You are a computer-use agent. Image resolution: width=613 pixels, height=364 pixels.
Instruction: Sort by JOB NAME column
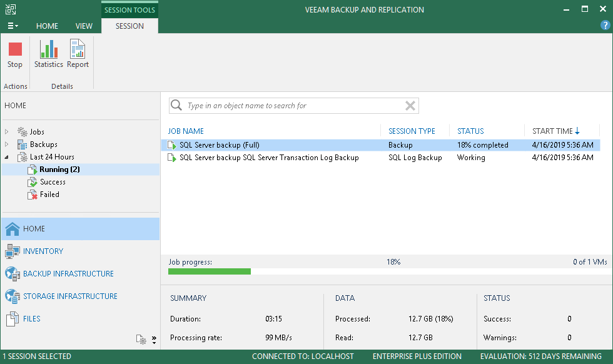(186, 131)
